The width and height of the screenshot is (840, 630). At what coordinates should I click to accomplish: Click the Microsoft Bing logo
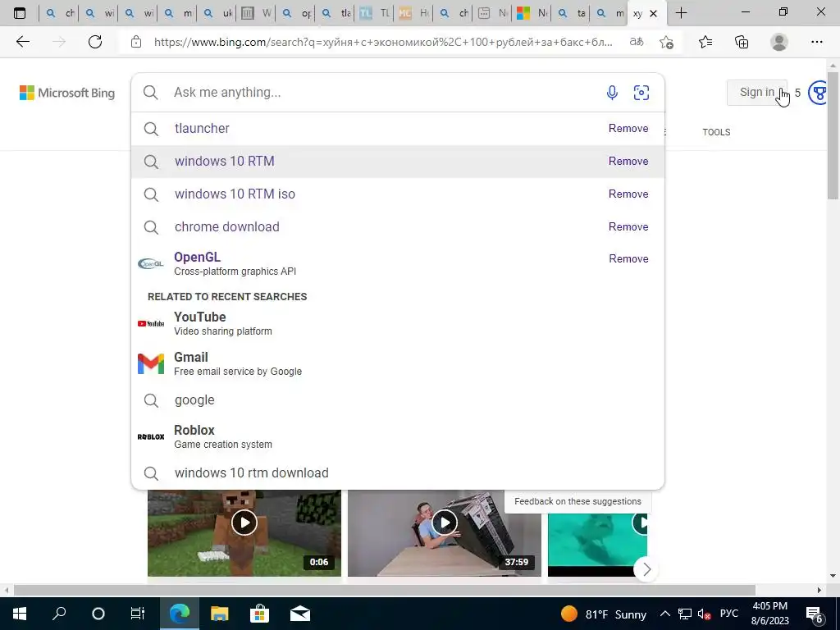(67, 93)
